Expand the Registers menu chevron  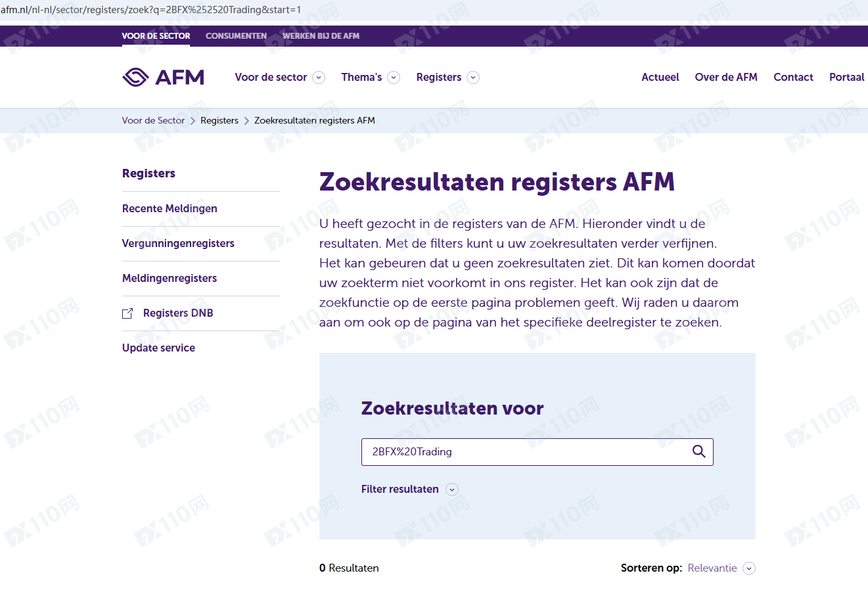point(473,78)
